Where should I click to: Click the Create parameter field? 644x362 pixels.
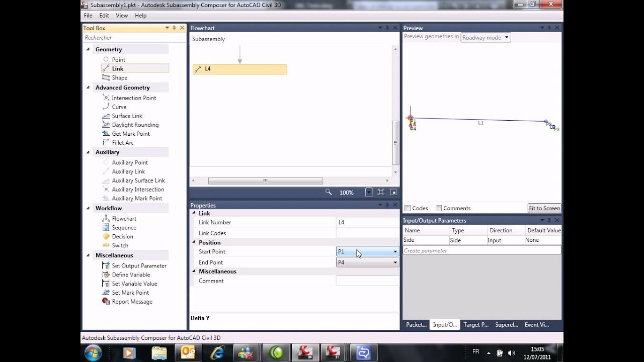(482, 250)
